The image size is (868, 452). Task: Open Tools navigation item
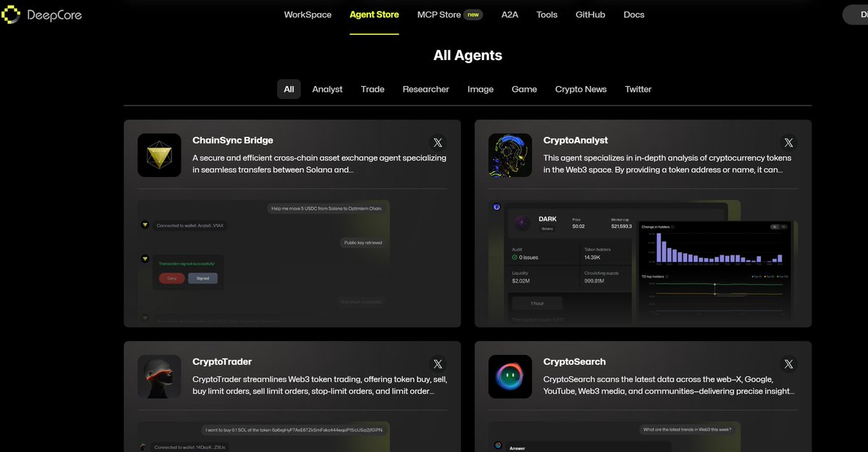pos(547,14)
